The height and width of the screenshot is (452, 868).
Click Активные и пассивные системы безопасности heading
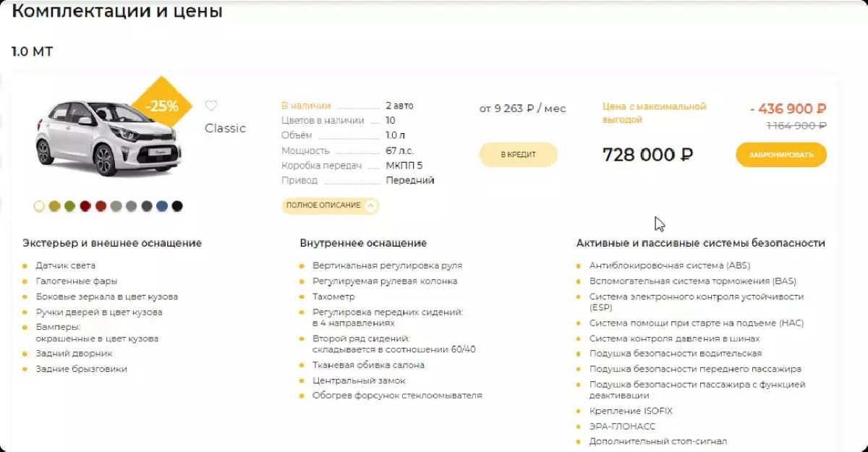701,243
